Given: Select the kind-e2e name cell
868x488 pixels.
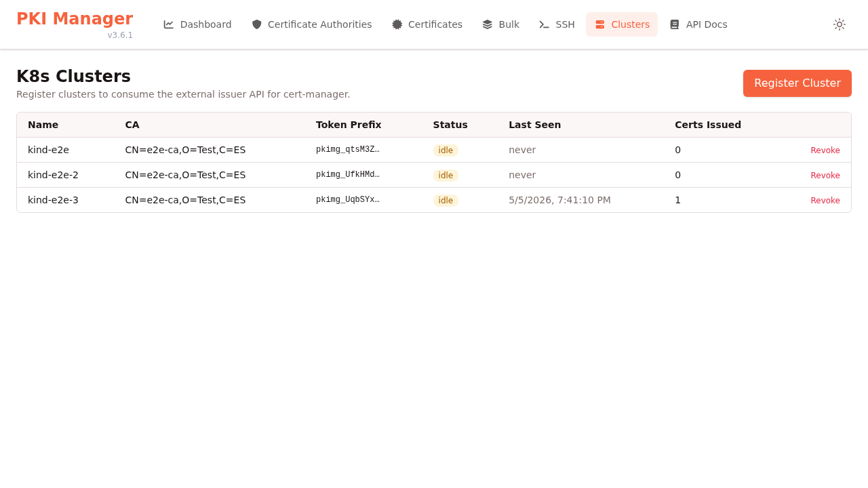Looking at the screenshot, I should pos(48,150).
